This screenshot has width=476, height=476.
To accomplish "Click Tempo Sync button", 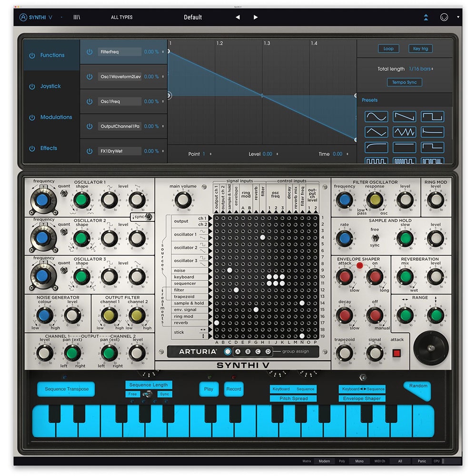I will pyautogui.click(x=404, y=82).
